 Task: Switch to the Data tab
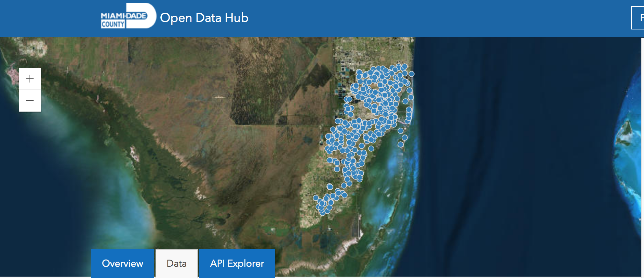pyautogui.click(x=177, y=263)
